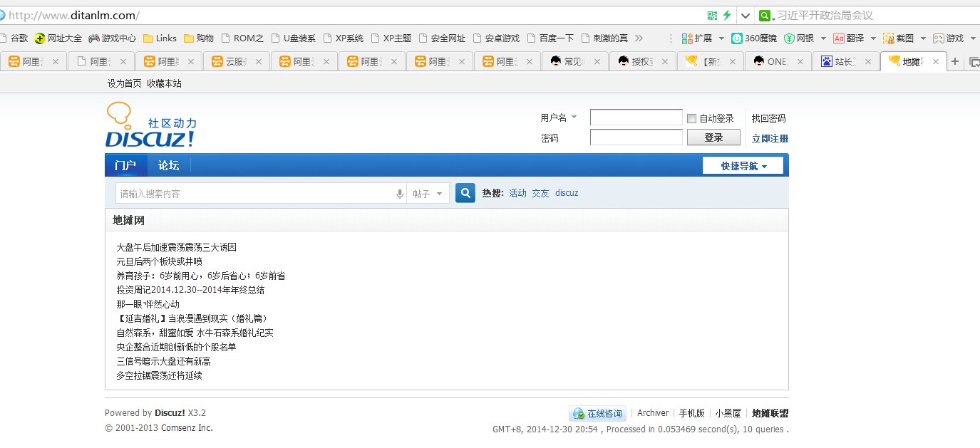
Task: Expand the 截图 dropdown arrow
Action: 923,38
